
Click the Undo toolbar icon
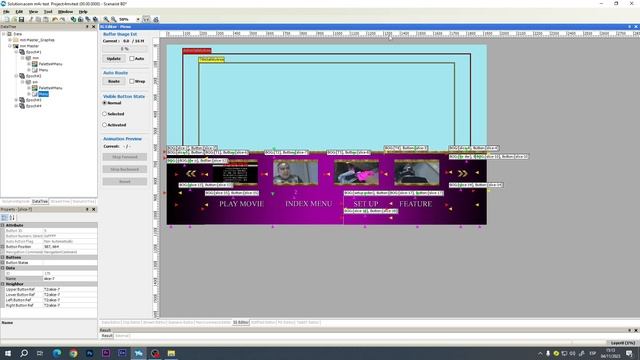(x=55, y=19)
